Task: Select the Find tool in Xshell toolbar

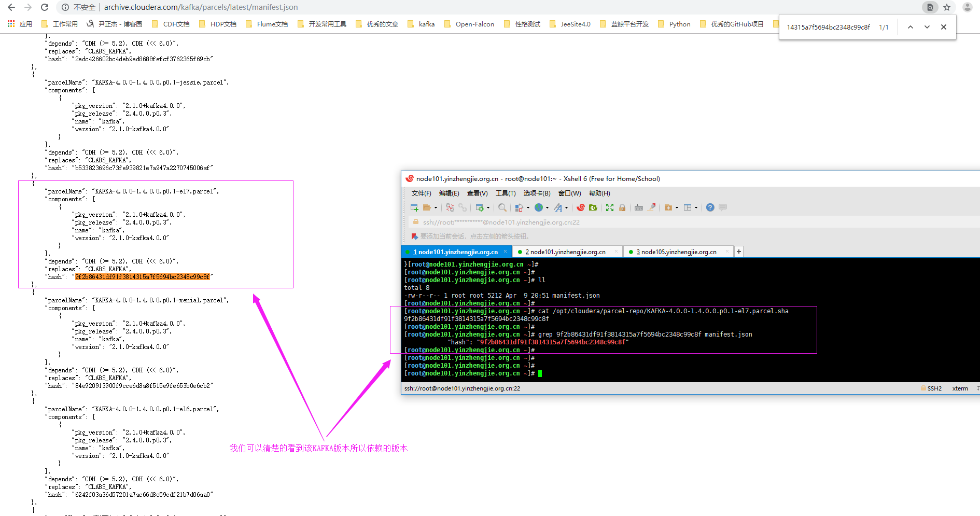Action: click(502, 207)
